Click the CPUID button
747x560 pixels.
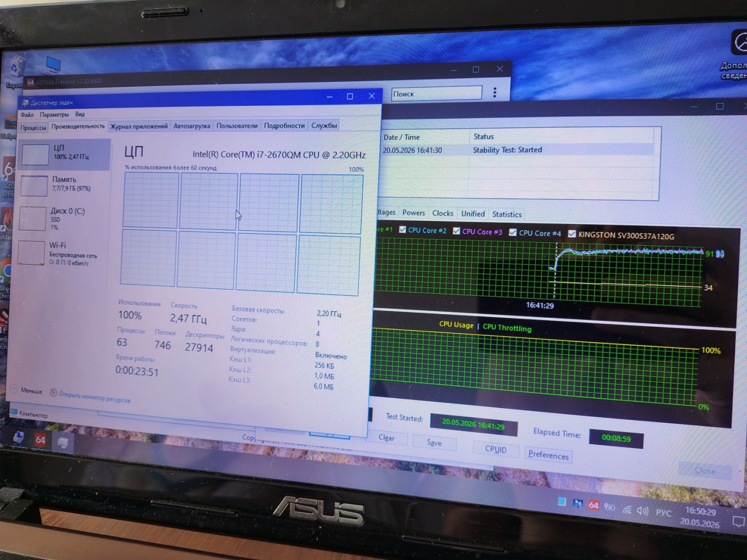496,449
